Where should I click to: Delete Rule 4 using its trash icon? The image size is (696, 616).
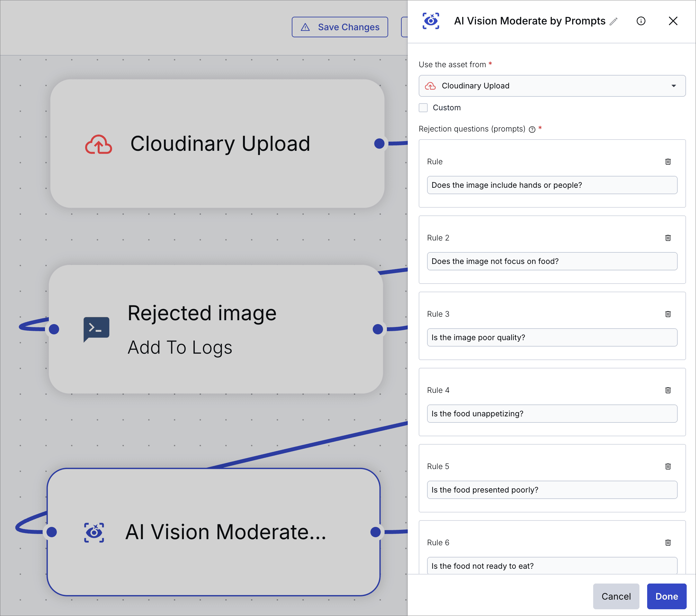668,390
